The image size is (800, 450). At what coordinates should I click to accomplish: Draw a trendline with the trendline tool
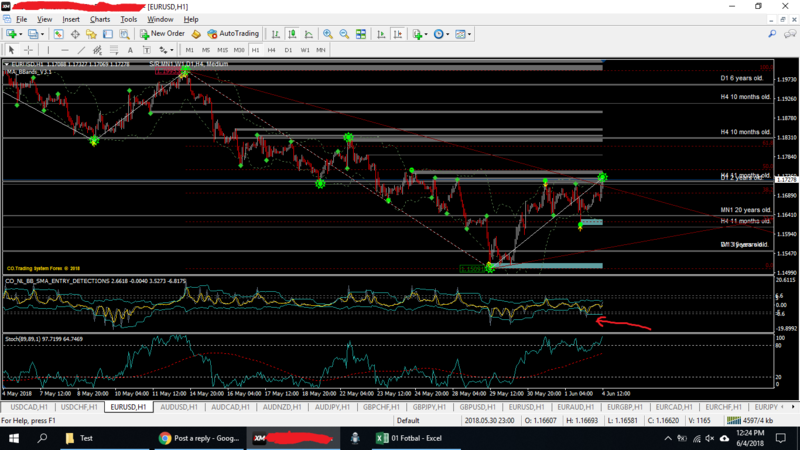point(82,50)
